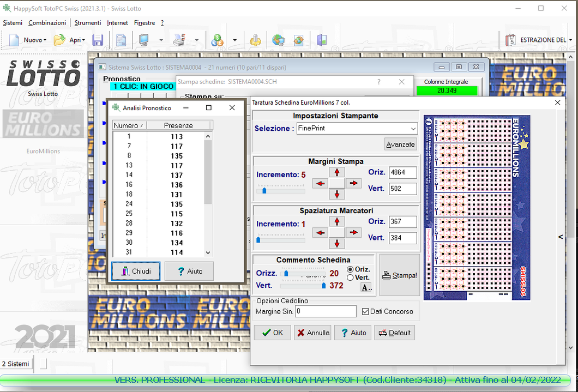Open the document sheet toolbar icon
This screenshot has width=578, height=392.
tap(121, 40)
